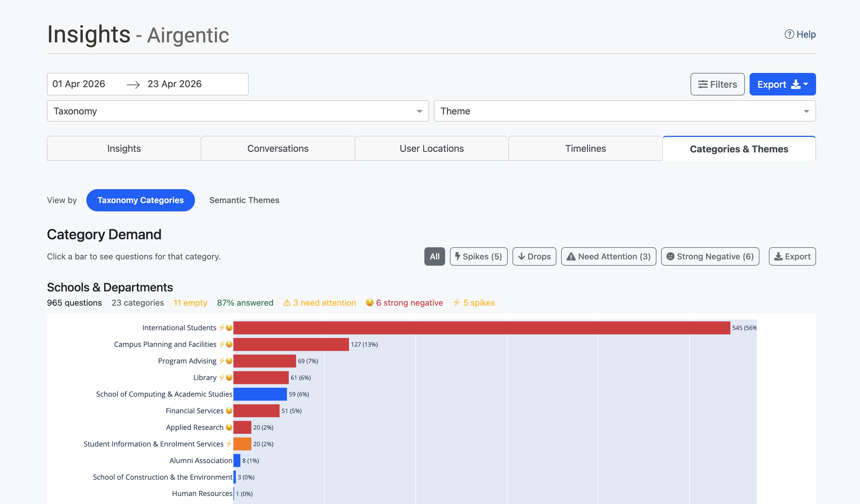Switch view to Semantic Themes
Image resolution: width=860 pixels, height=504 pixels.
tap(244, 200)
